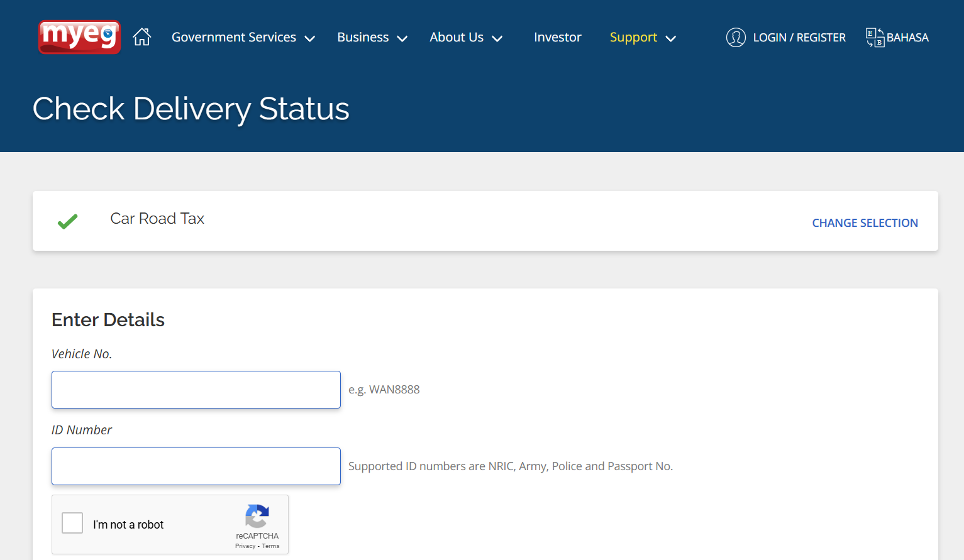964x560 pixels.
Task: Expand the About Us chevron
Action: coord(497,38)
